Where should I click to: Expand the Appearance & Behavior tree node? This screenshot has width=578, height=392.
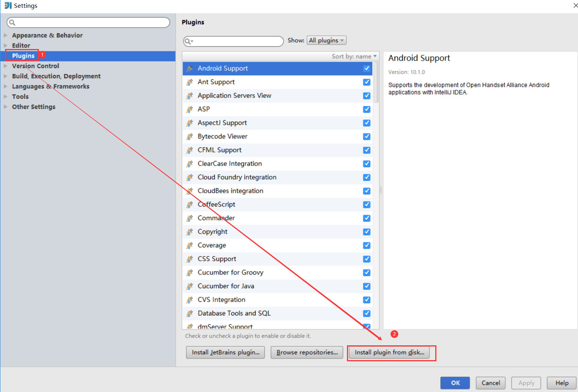coord(5,35)
